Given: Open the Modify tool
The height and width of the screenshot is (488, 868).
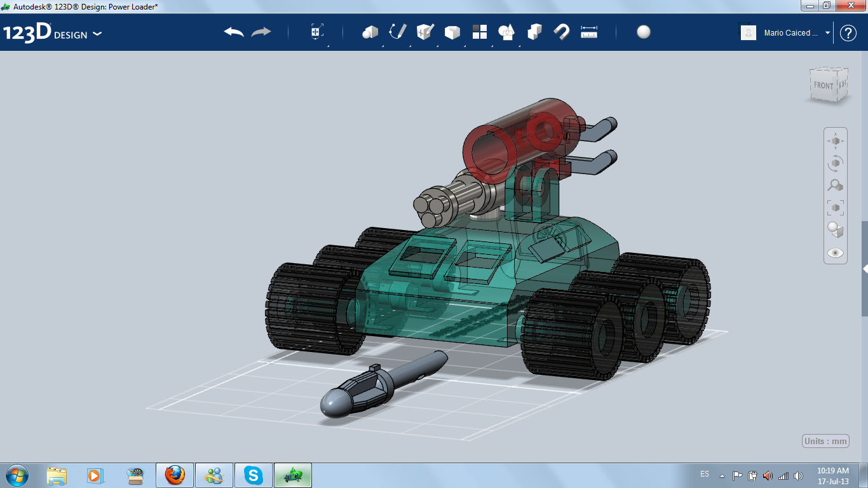Looking at the screenshot, I should [x=452, y=32].
